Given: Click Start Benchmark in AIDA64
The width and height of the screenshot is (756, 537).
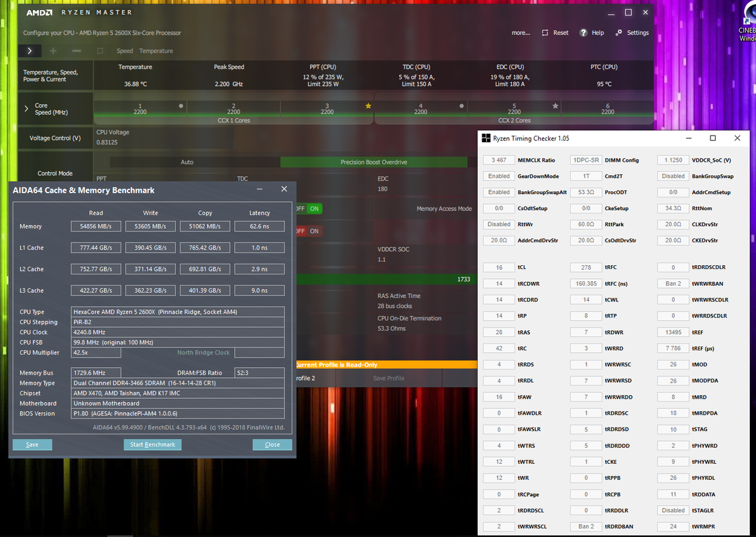Looking at the screenshot, I should (x=152, y=444).
